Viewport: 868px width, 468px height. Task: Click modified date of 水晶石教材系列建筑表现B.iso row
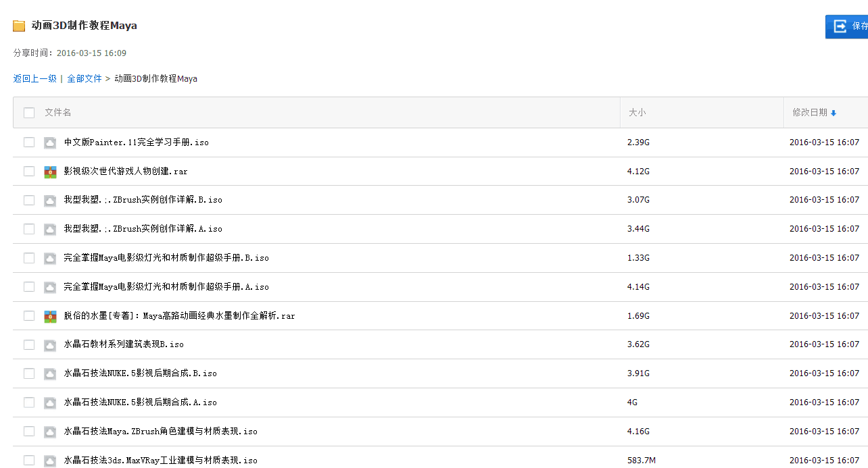point(824,344)
